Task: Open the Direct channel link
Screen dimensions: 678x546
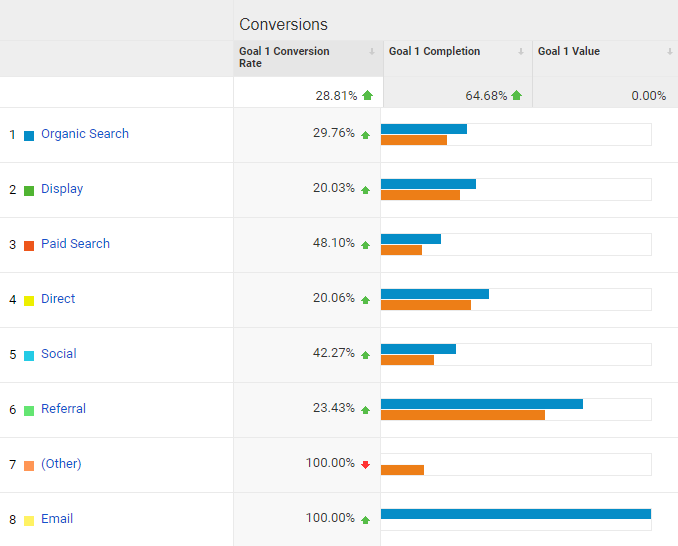Action: [x=58, y=298]
